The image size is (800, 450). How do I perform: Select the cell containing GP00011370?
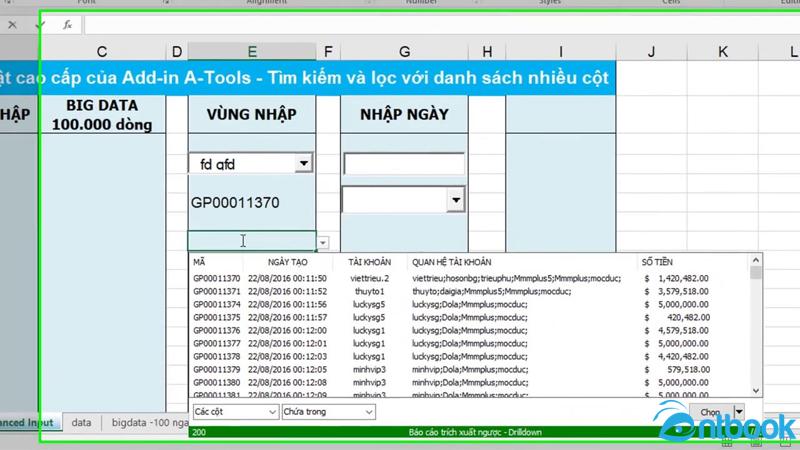(252, 203)
